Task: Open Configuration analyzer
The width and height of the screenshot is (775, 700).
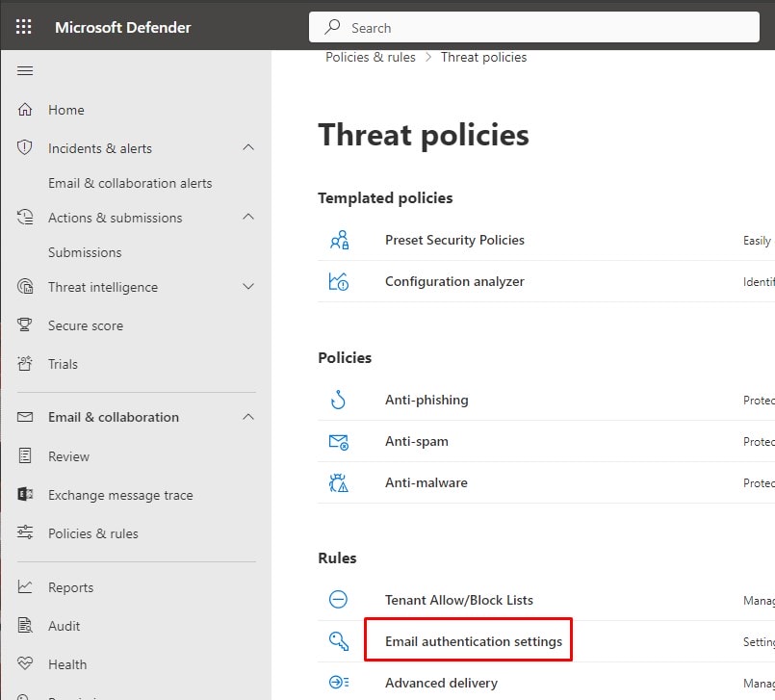Action: 454,281
